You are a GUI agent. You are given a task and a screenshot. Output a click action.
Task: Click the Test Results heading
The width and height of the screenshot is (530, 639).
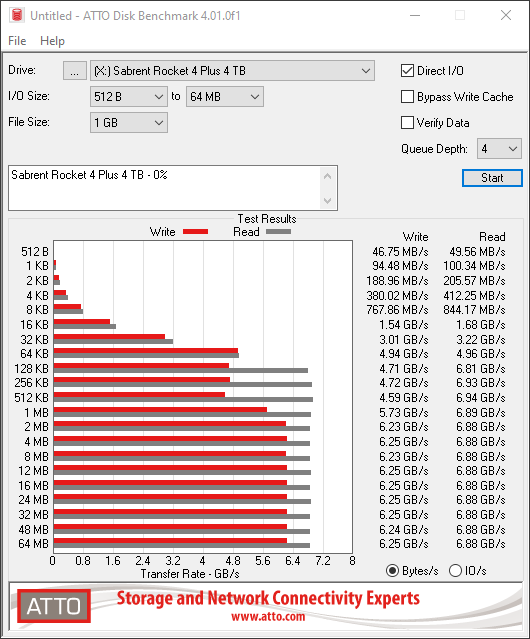[x=267, y=219]
